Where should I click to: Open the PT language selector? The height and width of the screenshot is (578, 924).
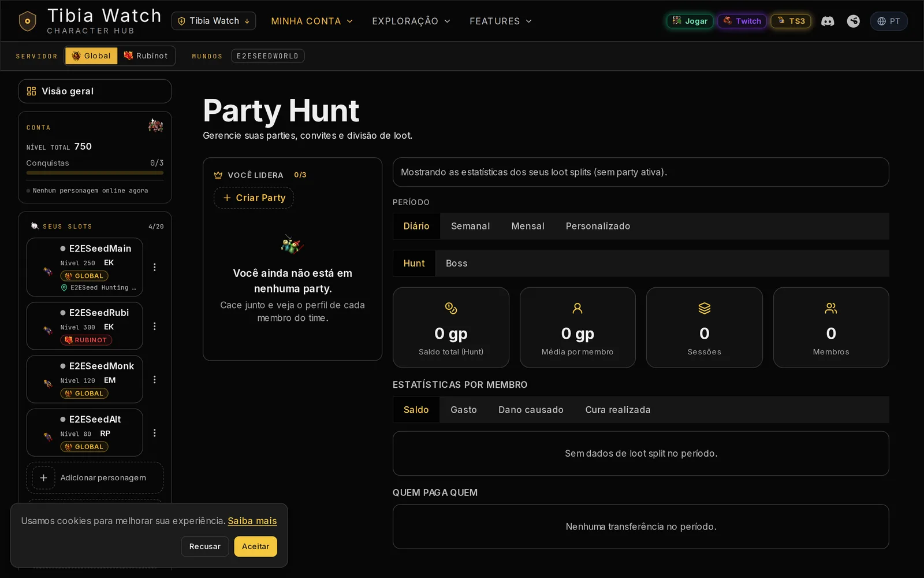click(x=888, y=21)
